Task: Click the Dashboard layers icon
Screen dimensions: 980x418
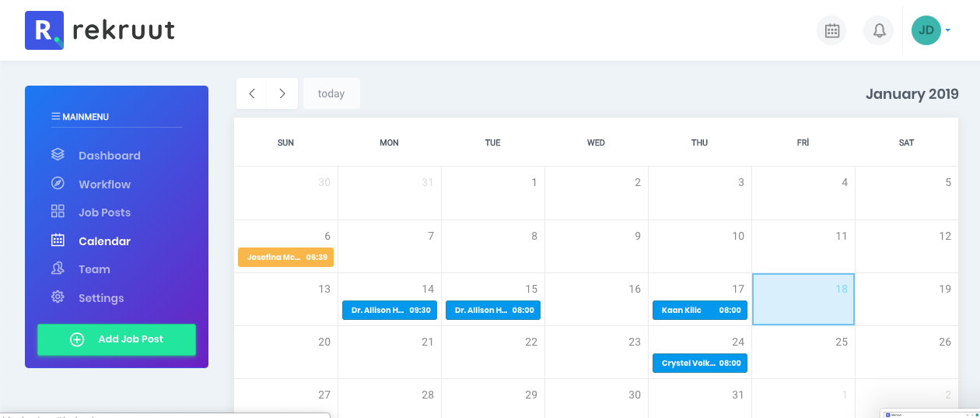Action: (58, 155)
